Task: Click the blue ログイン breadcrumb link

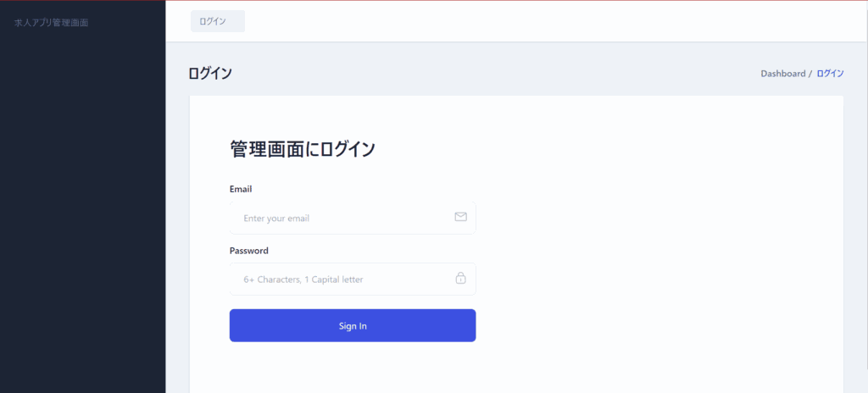Action: pyautogui.click(x=830, y=74)
